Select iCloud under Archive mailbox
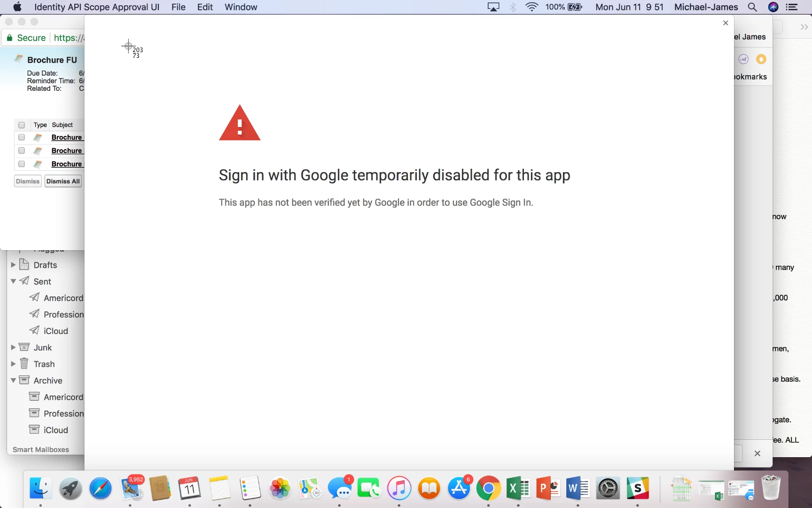This screenshot has height=508, width=812. coord(55,430)
